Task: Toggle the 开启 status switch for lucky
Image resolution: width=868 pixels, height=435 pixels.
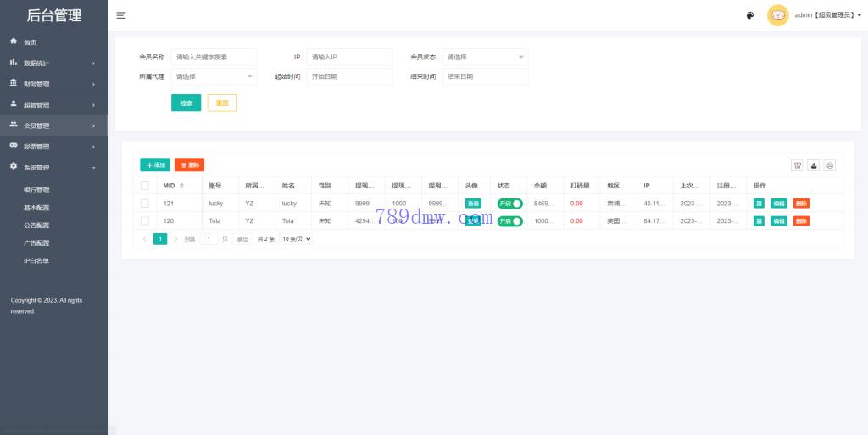Action: click(509, 204)
